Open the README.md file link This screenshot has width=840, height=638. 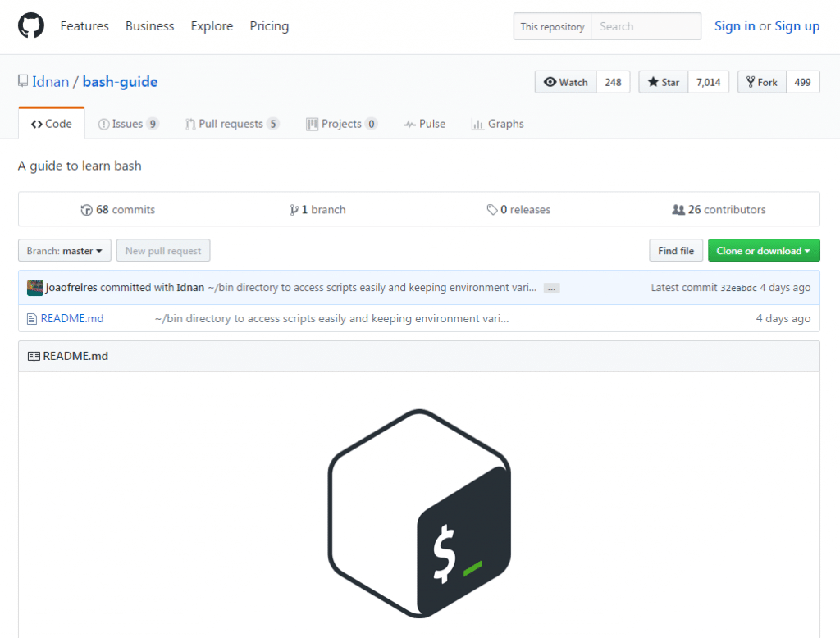coord(72,318)
